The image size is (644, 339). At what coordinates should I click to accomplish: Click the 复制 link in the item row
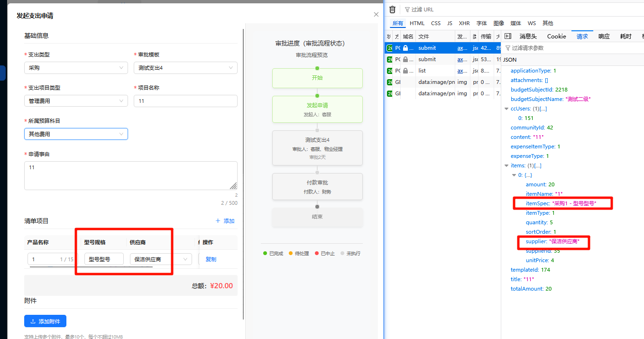[211, 259]
